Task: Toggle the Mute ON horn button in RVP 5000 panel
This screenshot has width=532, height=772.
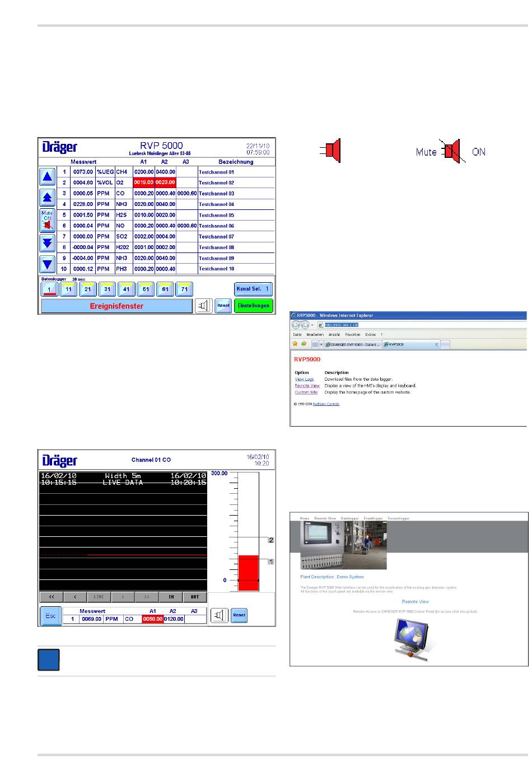Action: point(48,221)
